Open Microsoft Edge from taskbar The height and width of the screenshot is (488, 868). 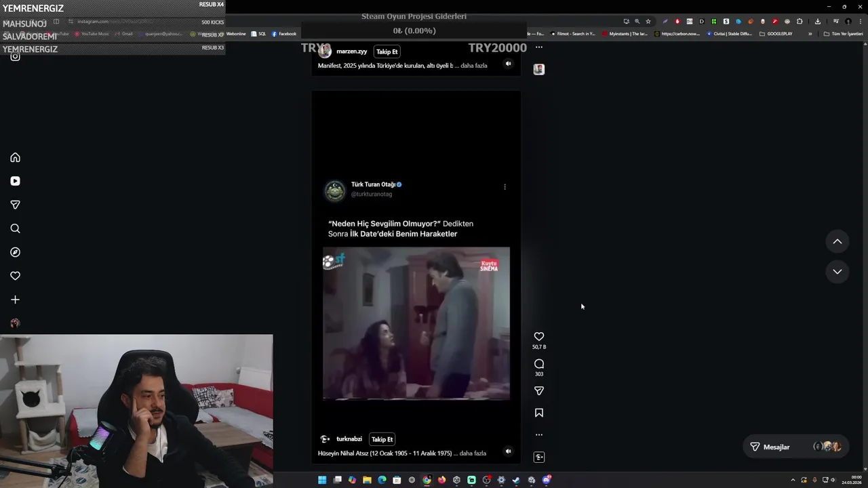point(382,480)
